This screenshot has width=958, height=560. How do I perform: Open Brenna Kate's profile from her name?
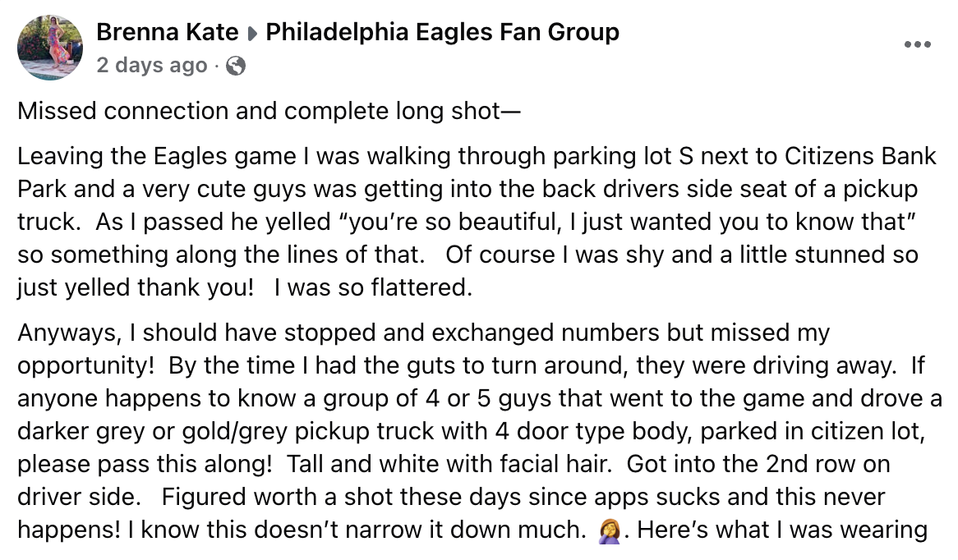point(168,33)
